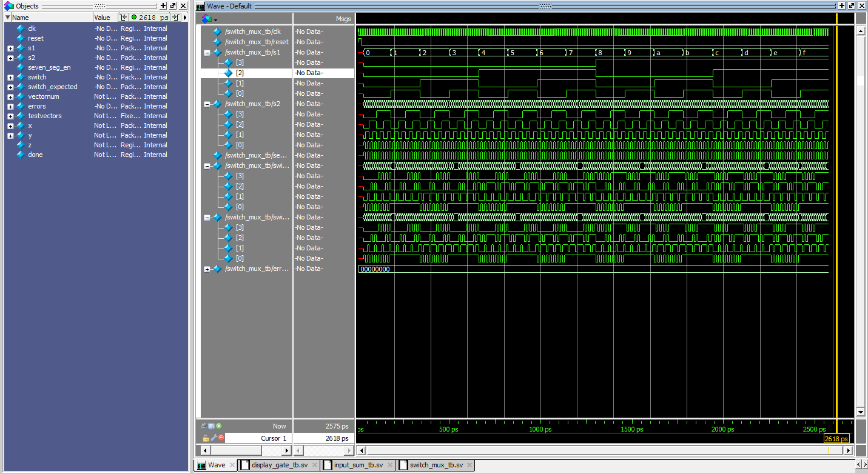
Task: Click the edit grid and timeline icon
Action: [212, 426]
